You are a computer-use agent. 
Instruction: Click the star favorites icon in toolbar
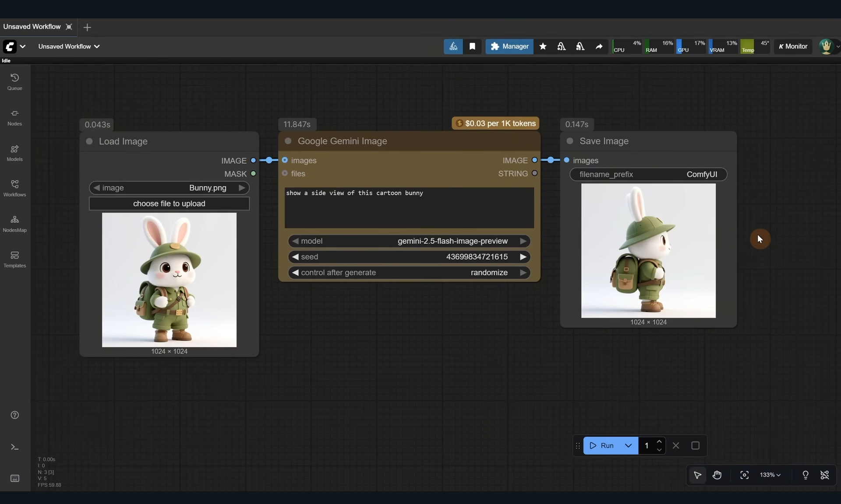(x=543, y=46)
